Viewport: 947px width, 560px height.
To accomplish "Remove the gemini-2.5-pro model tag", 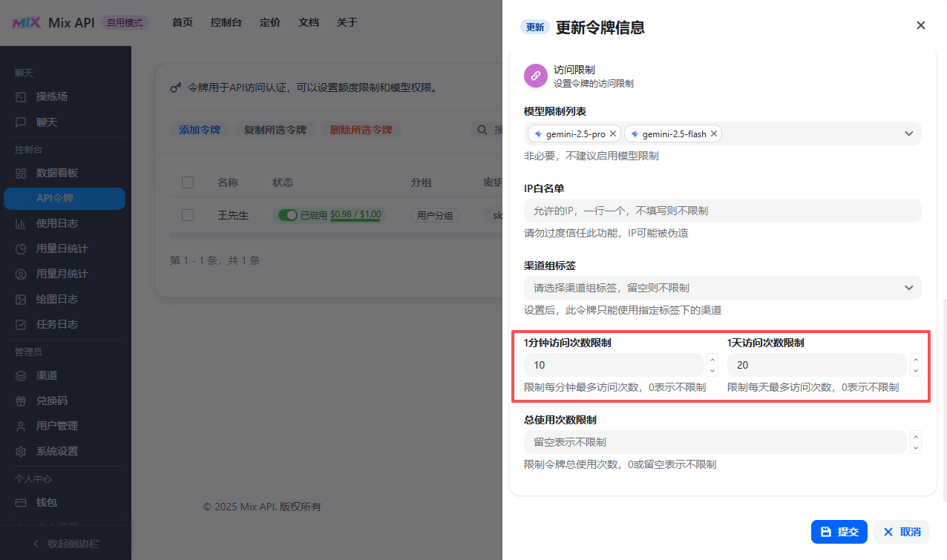I will pos(613,134).
